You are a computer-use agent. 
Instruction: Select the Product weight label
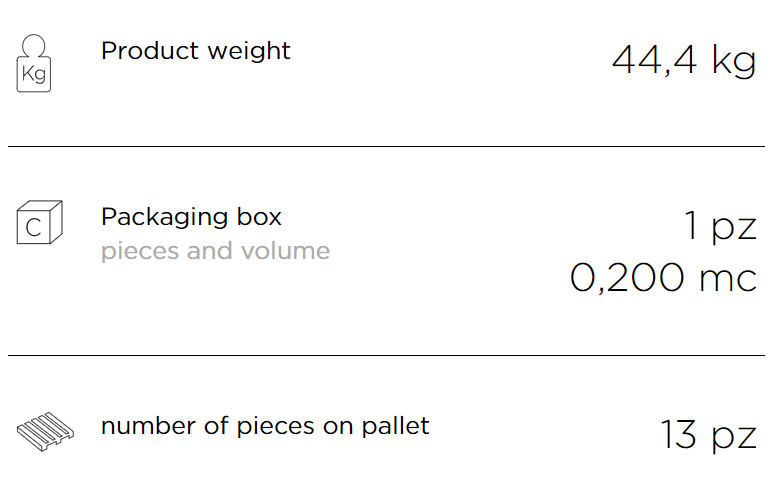point(196,51)
